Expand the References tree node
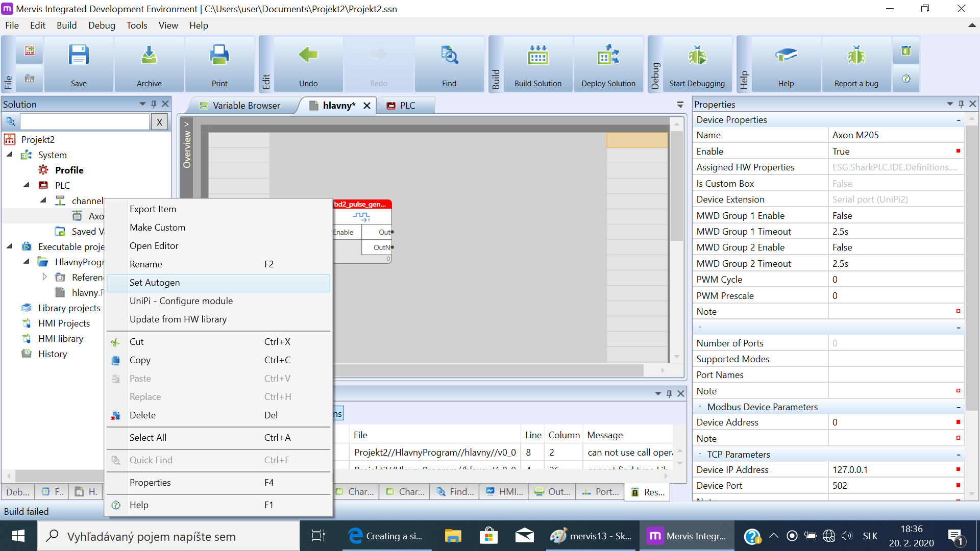 pos(44,277)
